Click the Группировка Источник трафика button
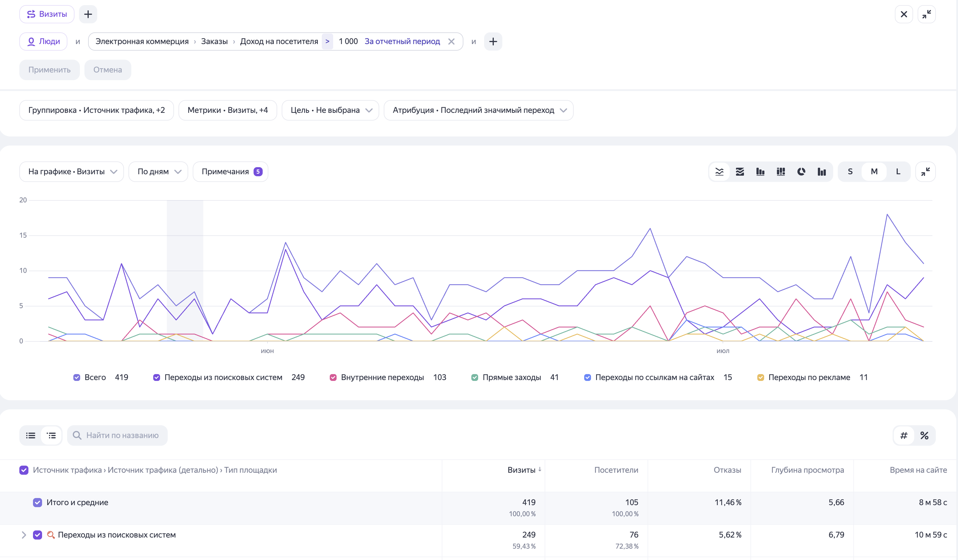Image resolution: width=958 pixels, height=560 pixels. click(97, 110)
